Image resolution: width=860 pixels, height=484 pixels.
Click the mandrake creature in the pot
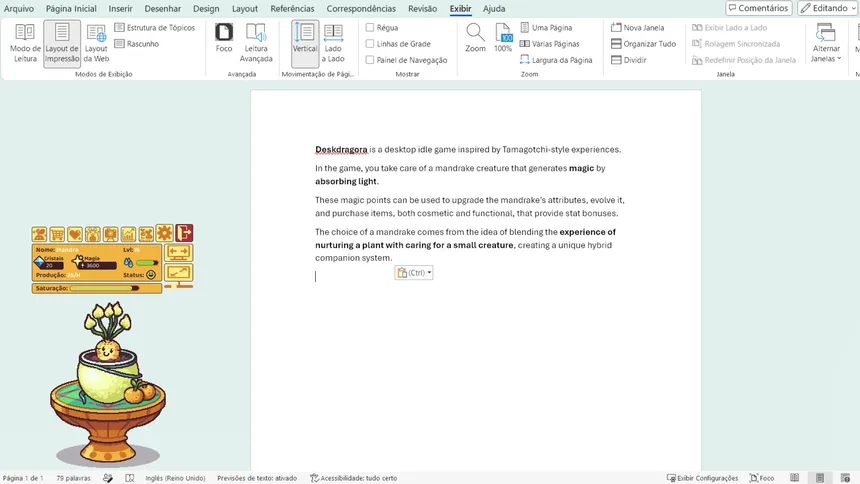[x=108, y=350]
